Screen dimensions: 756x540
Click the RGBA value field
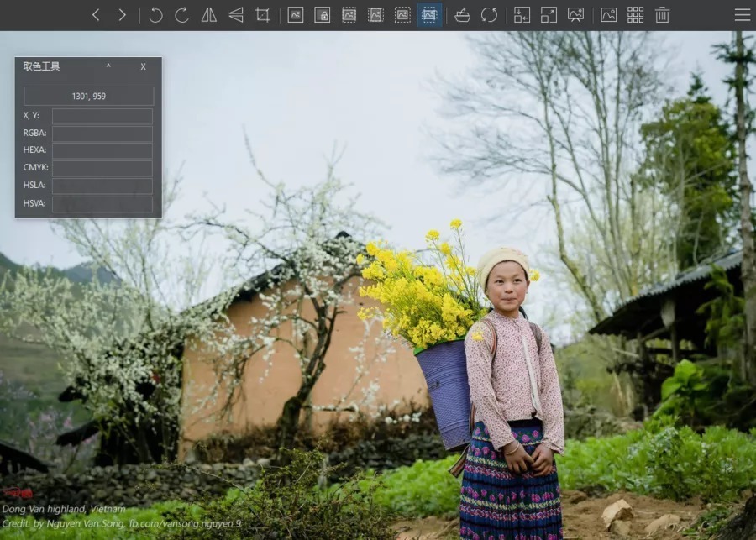point(102,134)
